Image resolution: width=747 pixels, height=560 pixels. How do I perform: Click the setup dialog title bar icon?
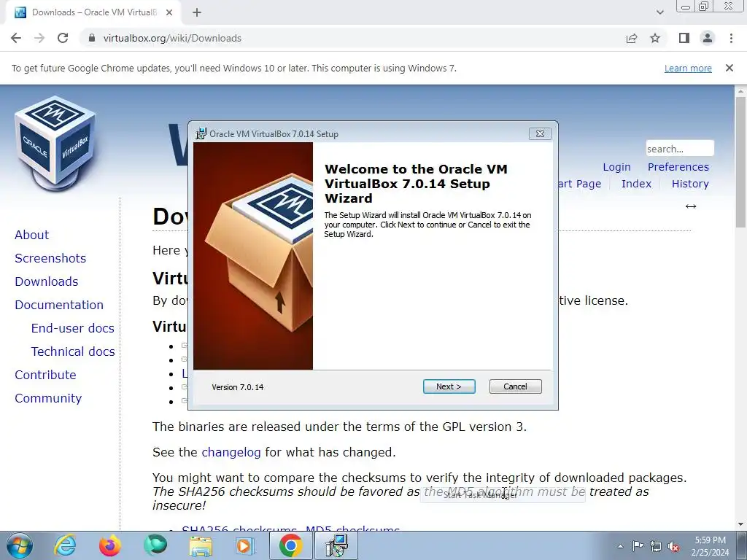201,134
